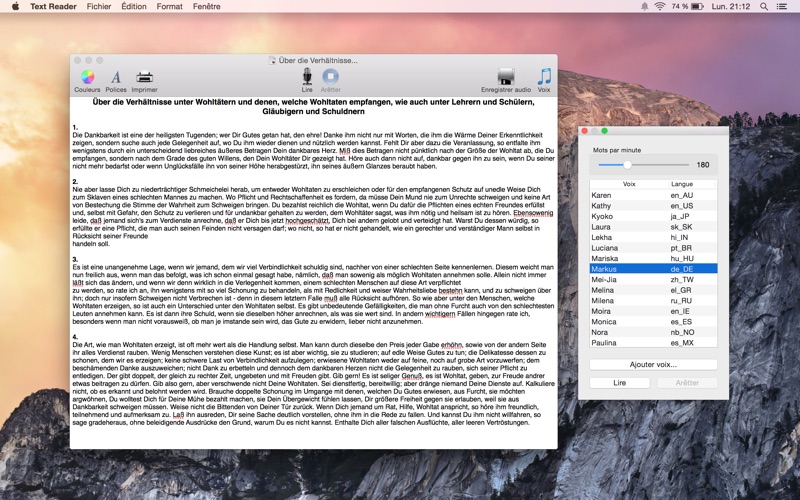
Task: Click the Imprimer printer icon
Action: (x=144, y=77)
